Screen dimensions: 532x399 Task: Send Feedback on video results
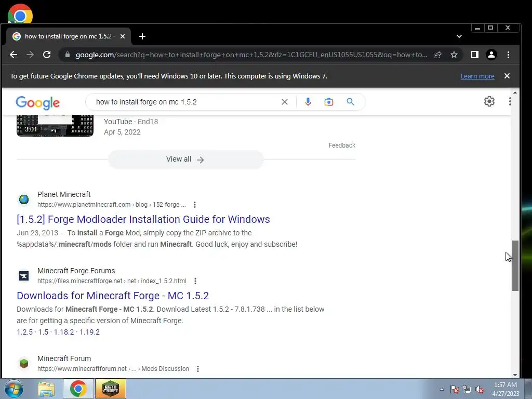(342, 145)
